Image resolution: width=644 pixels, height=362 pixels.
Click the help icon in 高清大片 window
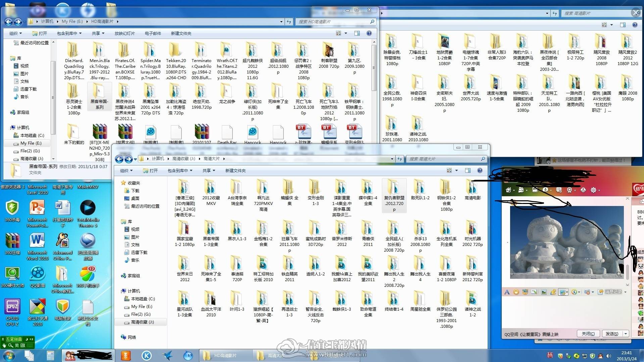point(480,170)
